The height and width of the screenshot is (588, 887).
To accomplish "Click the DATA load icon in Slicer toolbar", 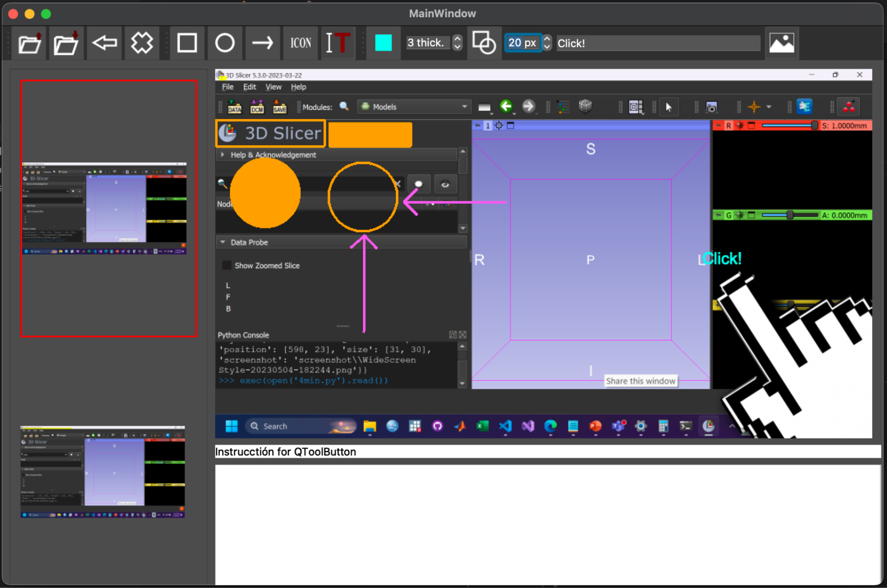I will [x=234, y=106].
